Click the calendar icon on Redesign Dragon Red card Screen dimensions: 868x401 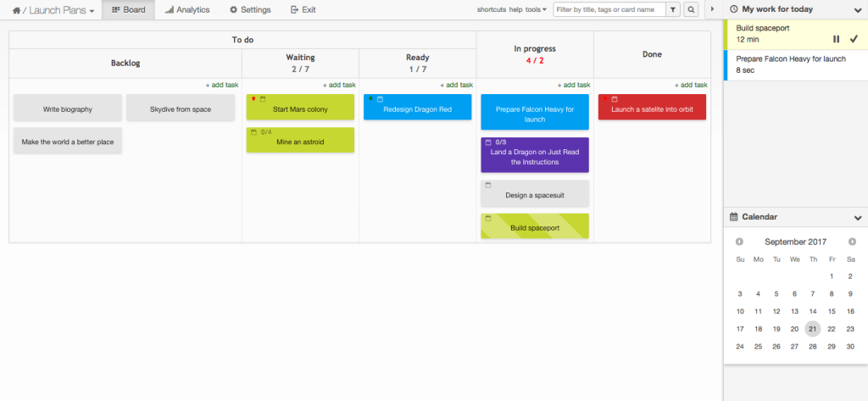pos(381,98)
